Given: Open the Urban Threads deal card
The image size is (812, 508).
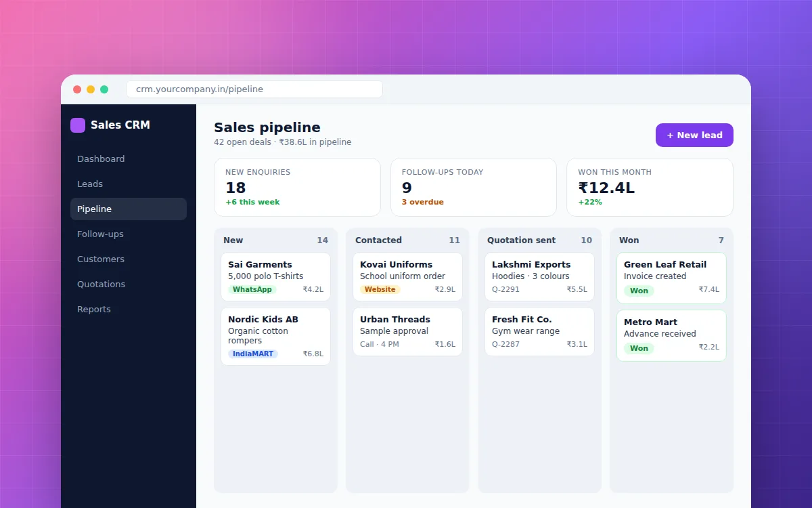Looking at the screenshot, I should click(x=407, y=331).
